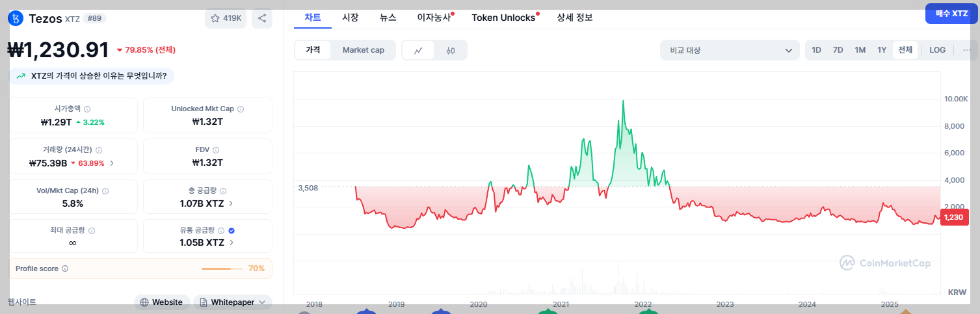Screen dimensions: 980x314
Task: Click the 웹사이트 label
Action: coord(22,302)
